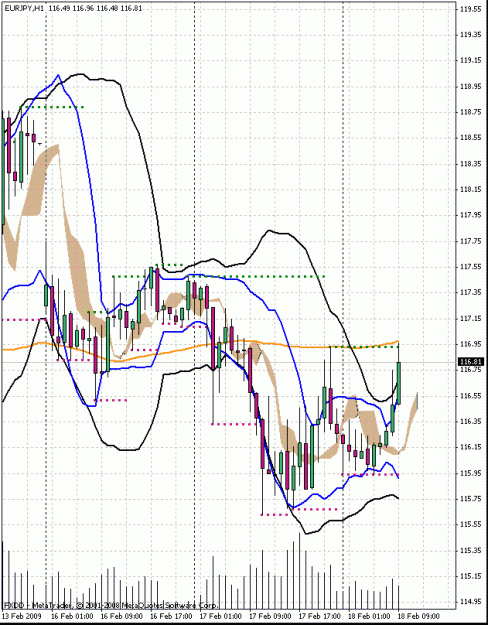This screenshot has height=625, width=488.
Task: Click the 18 Feb 01:00 time label
Action: coord(367,616)
